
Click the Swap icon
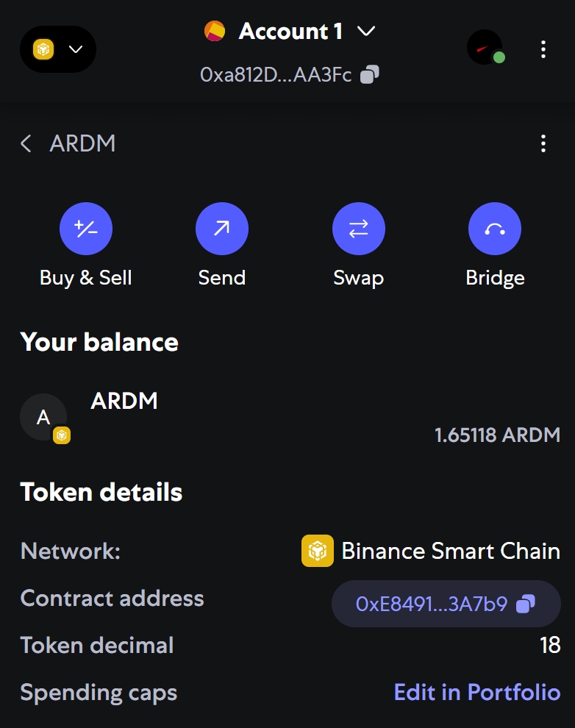(x=358, y=229)
